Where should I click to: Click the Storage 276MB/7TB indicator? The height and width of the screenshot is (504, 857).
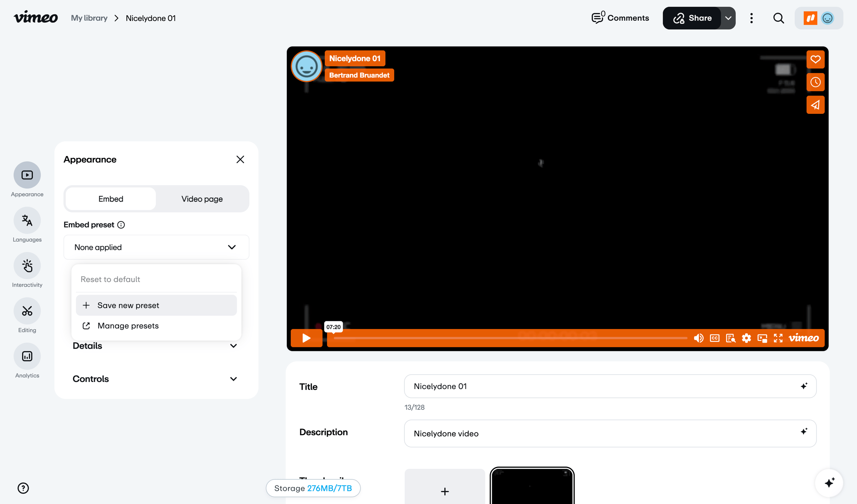pos(313,488)
